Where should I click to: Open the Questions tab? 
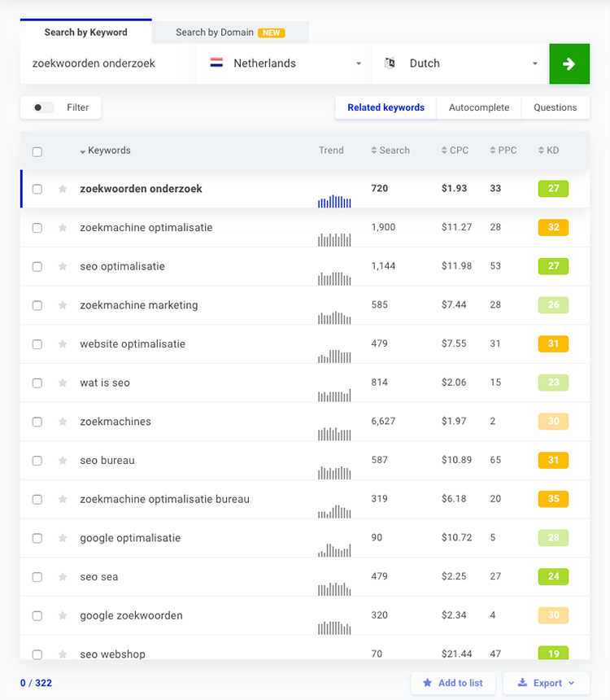[556, 107]
